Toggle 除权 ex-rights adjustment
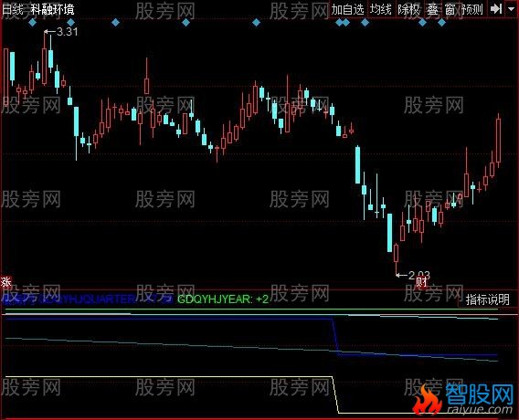The height and width of the screenshot is (420, 519). point(408,9)
